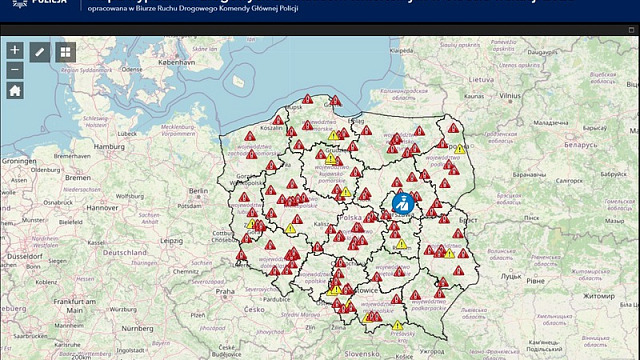Screen dimensions: 640x360
Task: Return map to home extent
Action: (x=15, y=90)
